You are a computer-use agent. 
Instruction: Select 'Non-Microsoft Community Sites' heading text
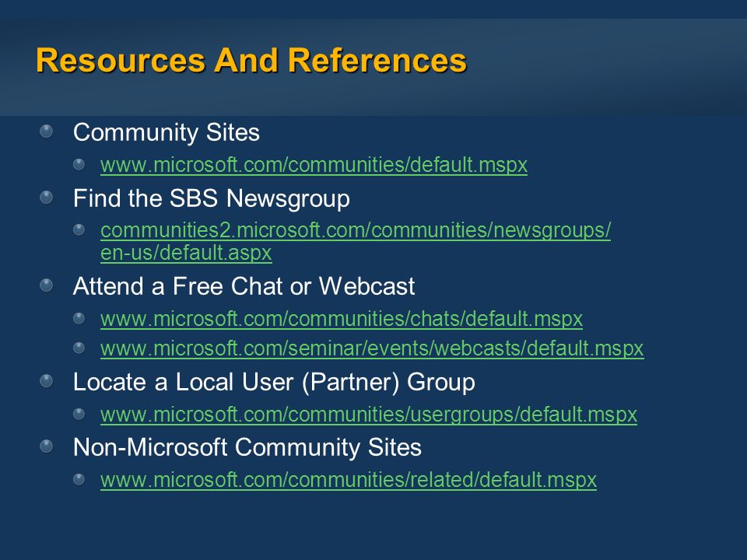[x=247, y=447]
